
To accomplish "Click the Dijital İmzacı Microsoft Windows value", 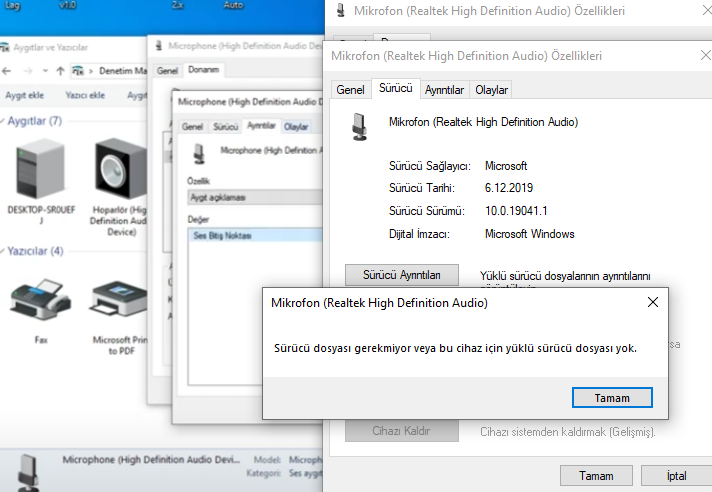I will pyautogui.click(x=529, y=234).
